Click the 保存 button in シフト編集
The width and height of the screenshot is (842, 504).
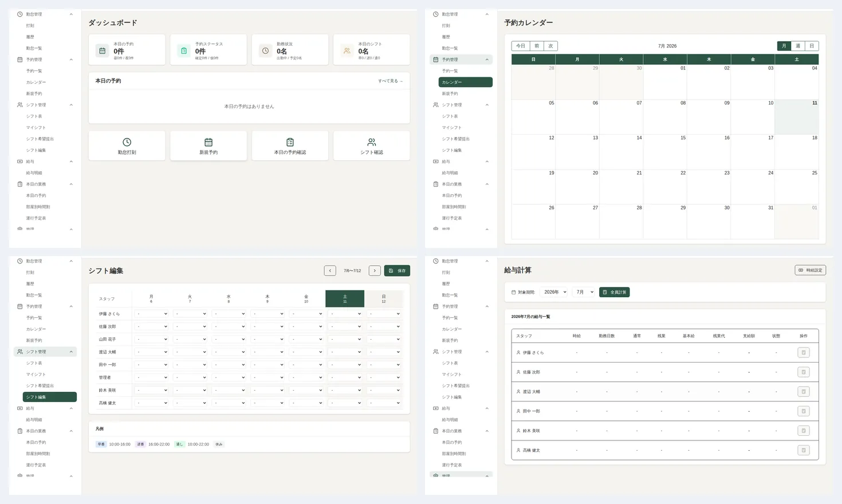[397, 271]
